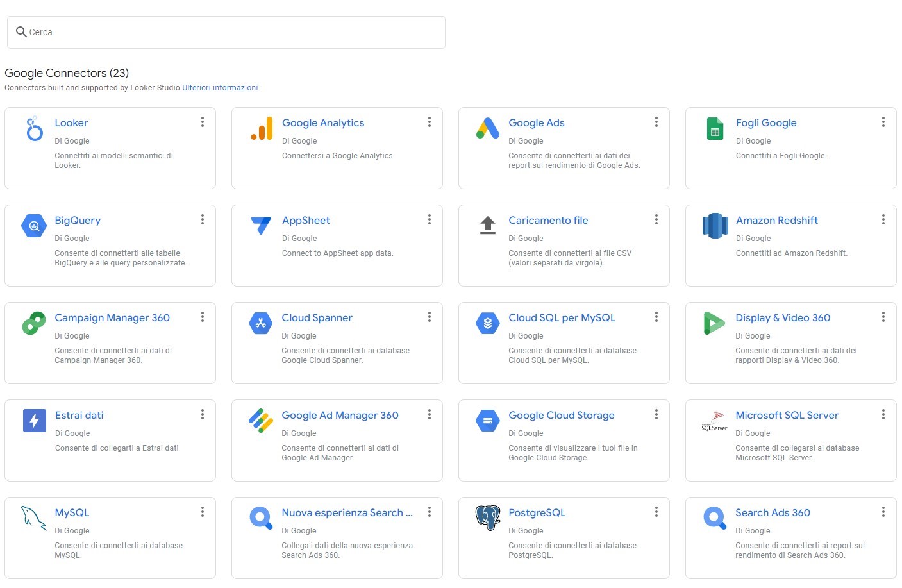Screen dimensions: 902x588
Task: Open AppSheet card more options menu
Action: 430,219
